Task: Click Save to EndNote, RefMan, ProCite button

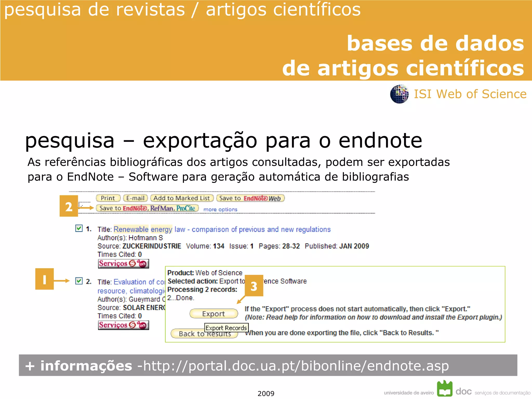Action: point(147,208)
